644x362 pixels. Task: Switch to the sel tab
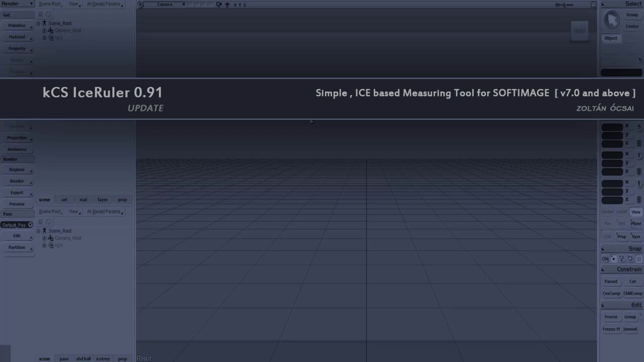click(x=64, y=200)
